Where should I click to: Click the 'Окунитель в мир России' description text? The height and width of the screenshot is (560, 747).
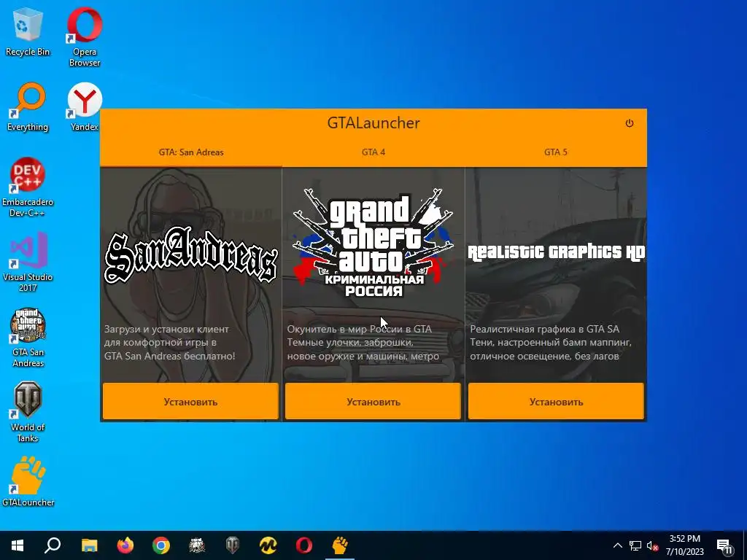click(363, 343)
